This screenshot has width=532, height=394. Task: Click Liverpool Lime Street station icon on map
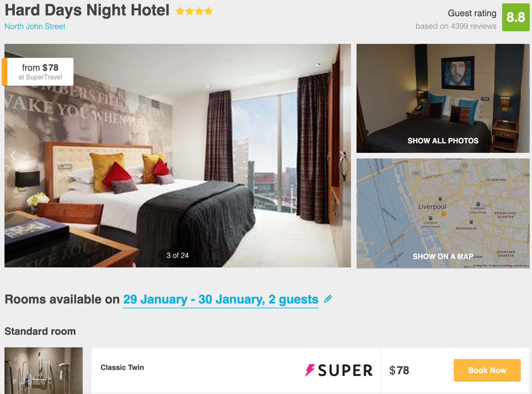click(478, 204)
